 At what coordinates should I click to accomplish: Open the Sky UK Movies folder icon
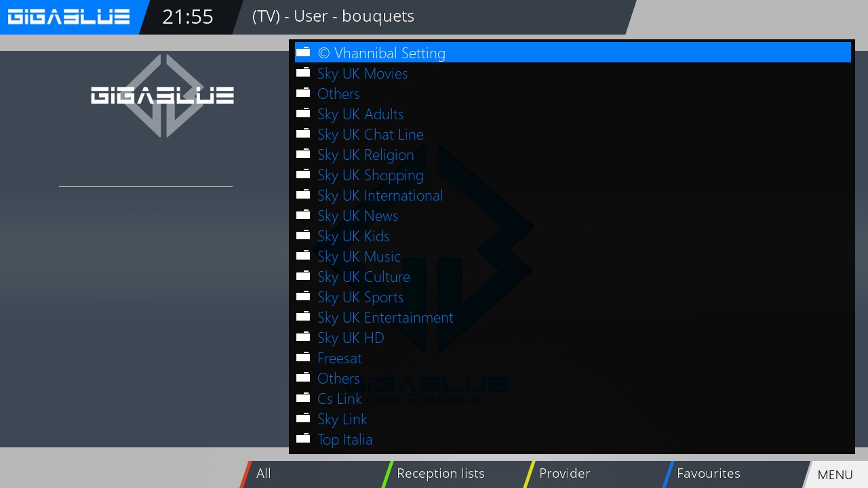[303, 73]
